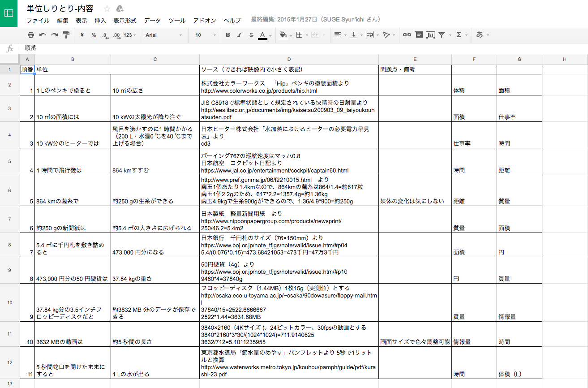This screenshot has height=388, width=588.
Task: Click the print icon
Action: [x=30, y=35]
